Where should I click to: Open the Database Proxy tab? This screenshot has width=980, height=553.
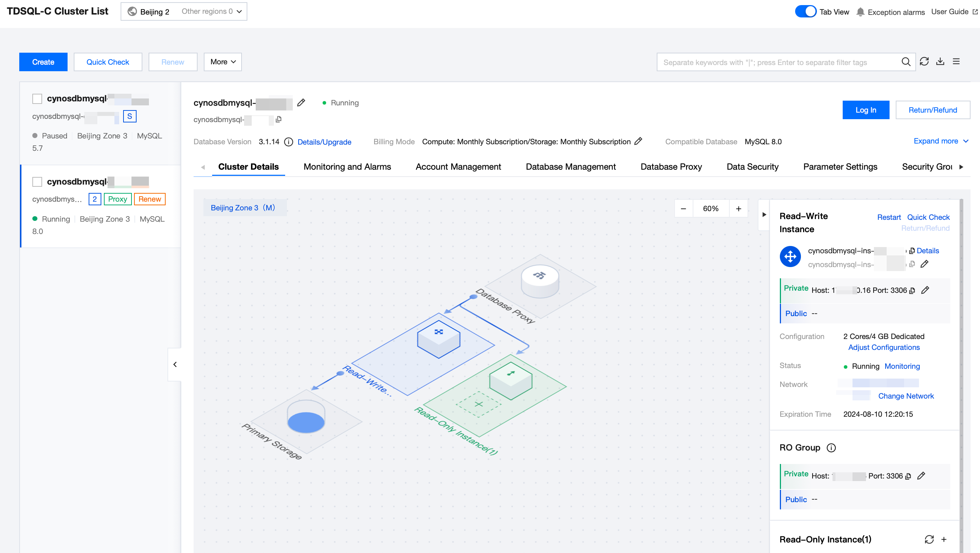click(671, 167)
